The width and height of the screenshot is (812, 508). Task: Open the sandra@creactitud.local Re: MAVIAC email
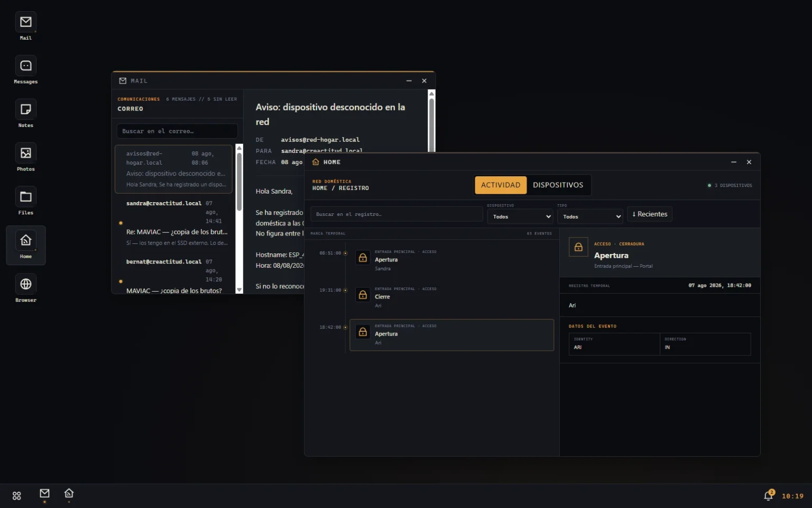(173, 223)
